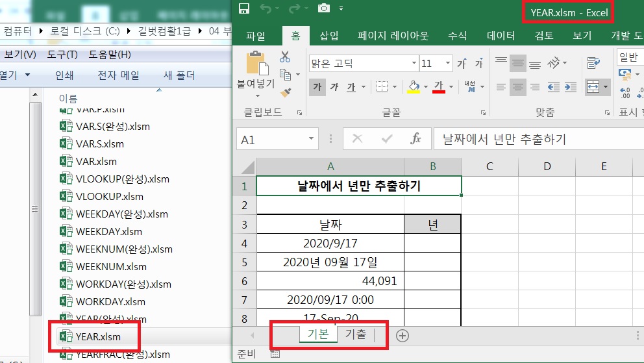Toggle center horizontal alignment

(517, 86)
